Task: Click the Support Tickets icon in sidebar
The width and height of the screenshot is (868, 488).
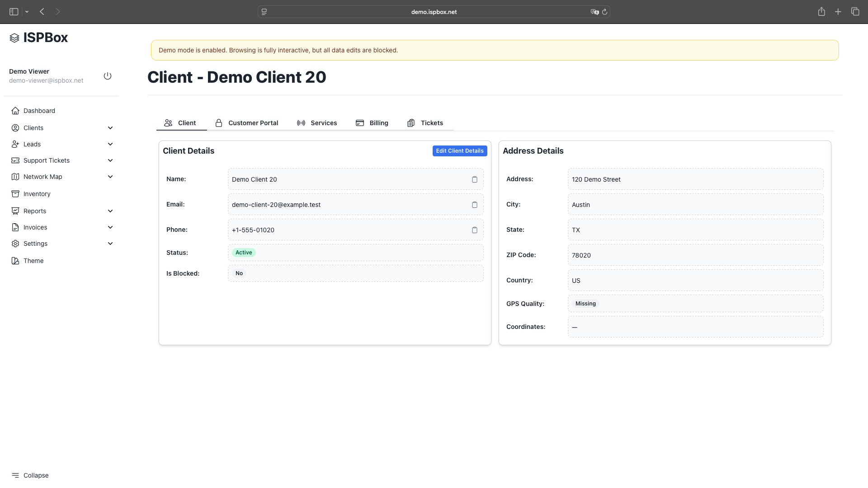Action: 15,160
